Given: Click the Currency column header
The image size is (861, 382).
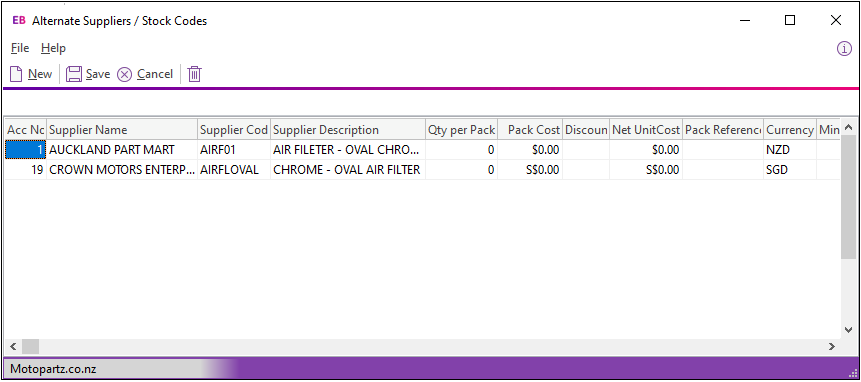Looking at the screenshot, I should tap(790, 130).
